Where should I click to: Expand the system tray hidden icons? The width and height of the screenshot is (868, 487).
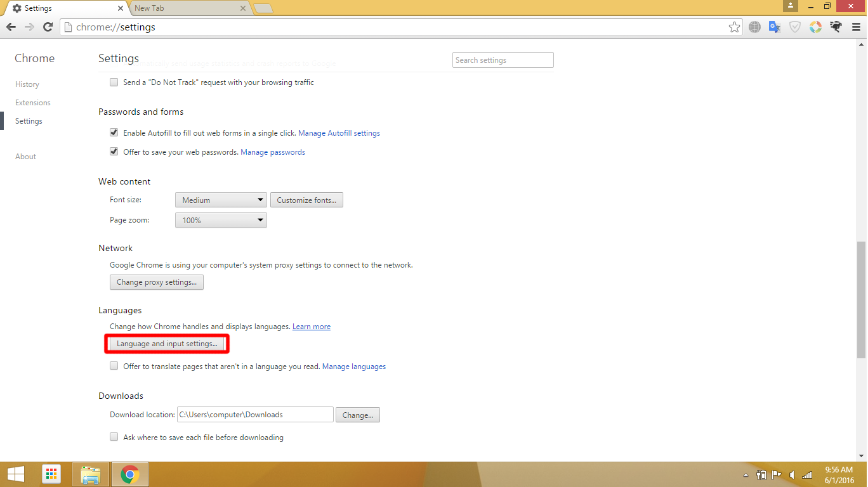click(746, 474)
